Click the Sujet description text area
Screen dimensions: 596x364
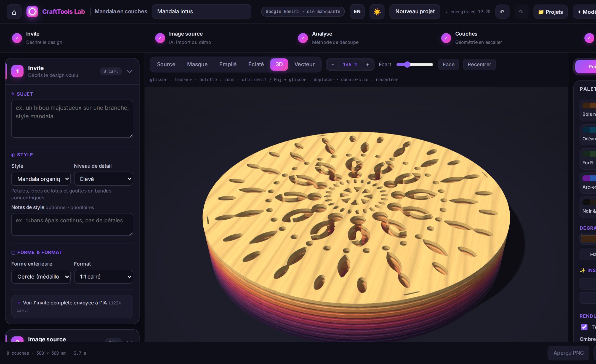click(72, 119)
